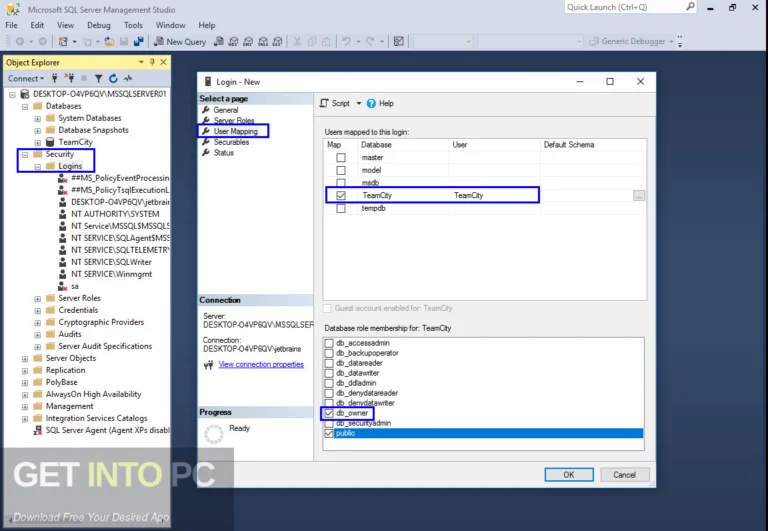768x531 pixels.
Task: Click the XMLA query icon
Action: (263, 42)
